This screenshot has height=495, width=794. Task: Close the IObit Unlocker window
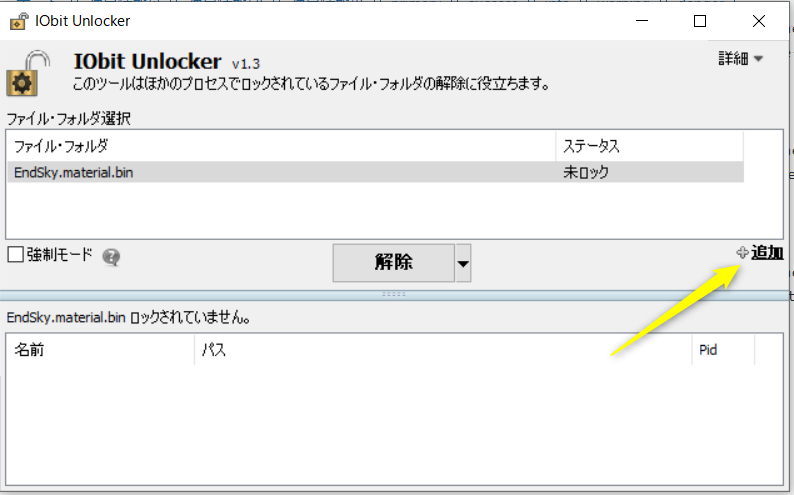tap(759, 21)
